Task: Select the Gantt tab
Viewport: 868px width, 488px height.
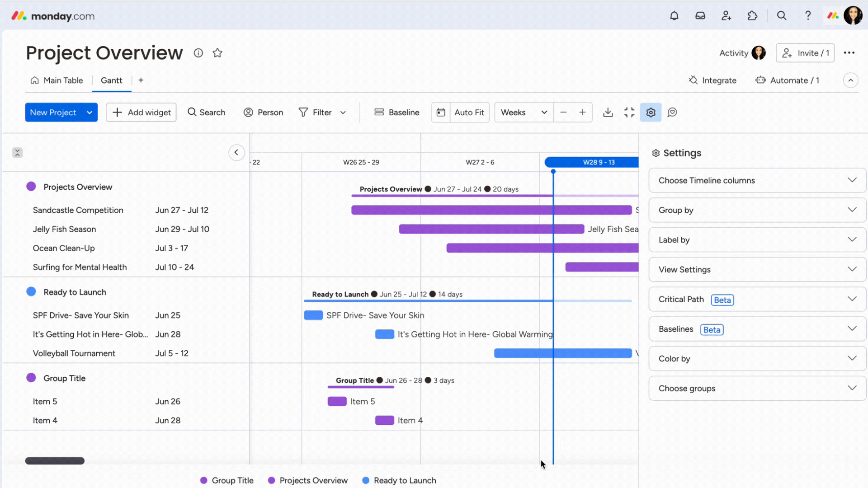Action: pyautogui.click(x=111, y=80)
